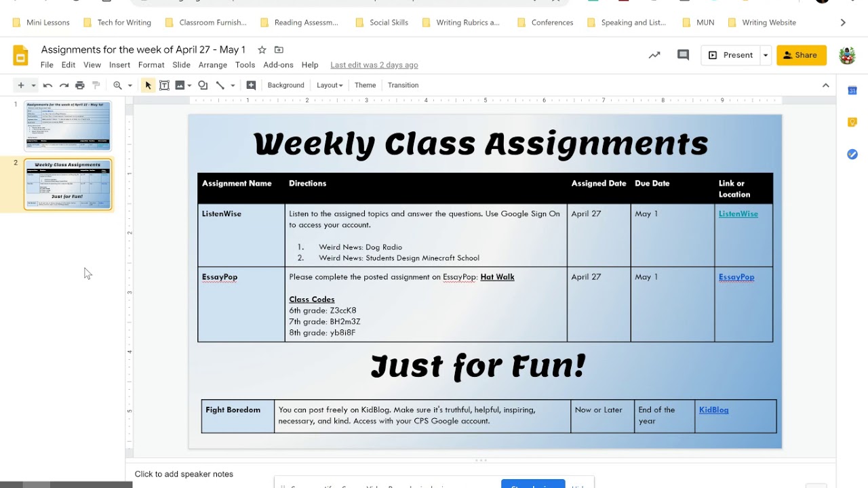Open the View menu

[x=92, y=65]
